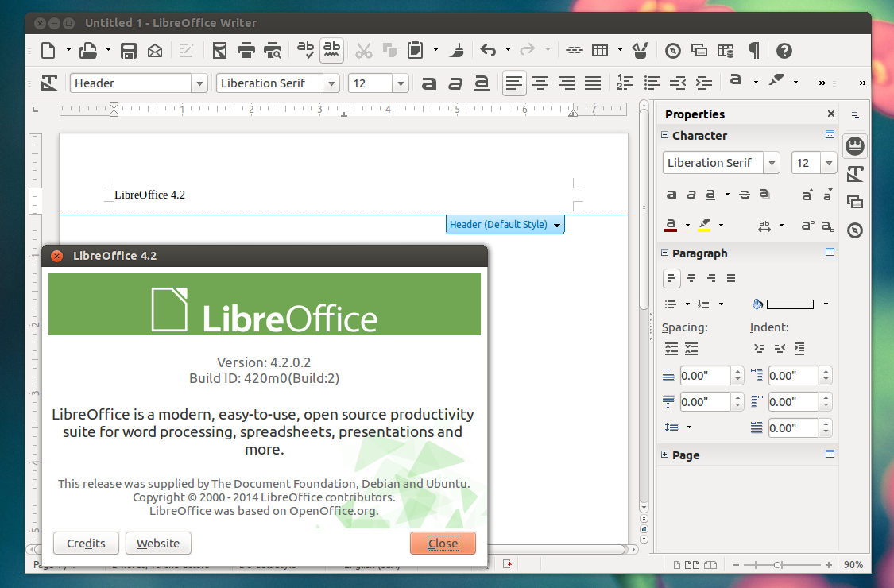Screen dimensions: 894x588
Task: Toggle formatting marks display
Action: click(752, 50)
